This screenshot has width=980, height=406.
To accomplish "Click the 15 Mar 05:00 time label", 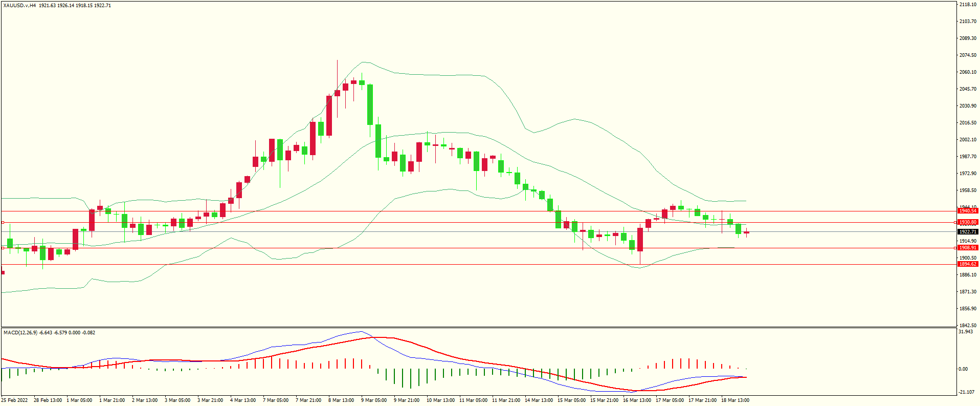I will [571, 400].
